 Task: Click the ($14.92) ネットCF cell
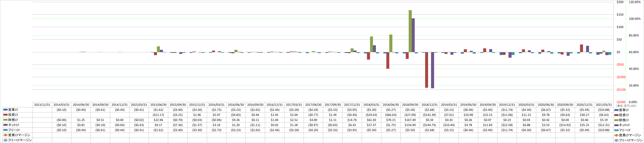click(x=565, y=125)
